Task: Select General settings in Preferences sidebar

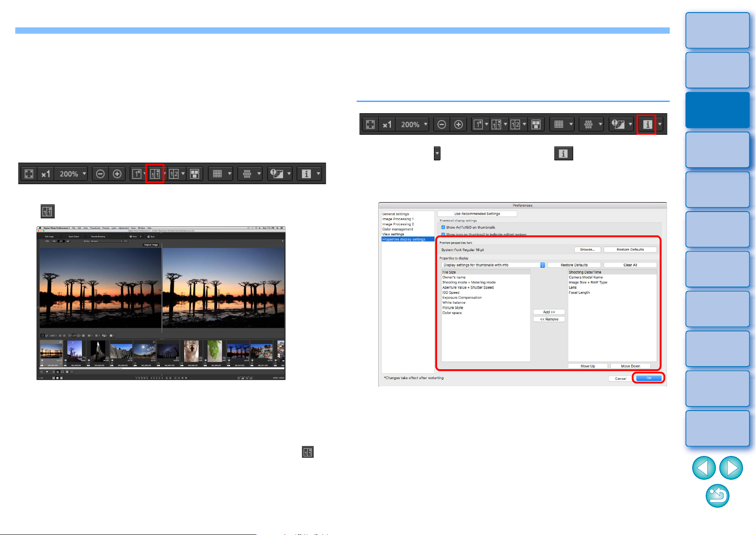Action: [396, 214]
